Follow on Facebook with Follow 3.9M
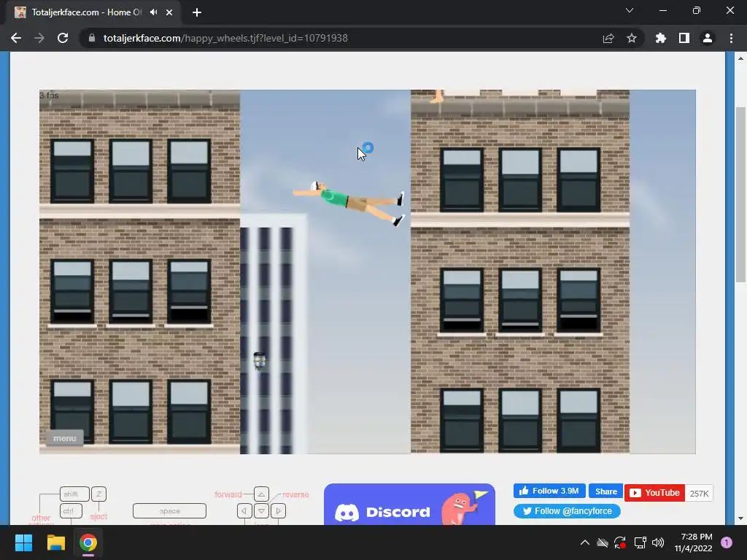747x560 pixels. (x=549, y=491)
